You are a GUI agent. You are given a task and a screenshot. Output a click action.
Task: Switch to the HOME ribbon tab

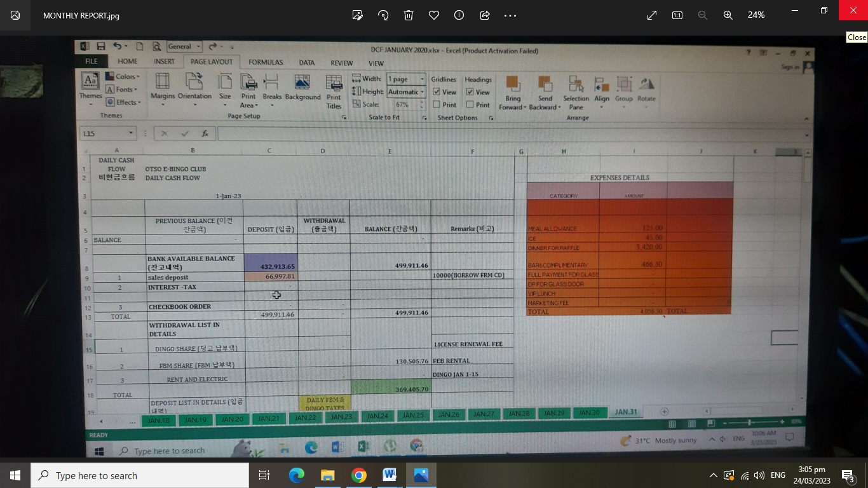click(128, 62)
